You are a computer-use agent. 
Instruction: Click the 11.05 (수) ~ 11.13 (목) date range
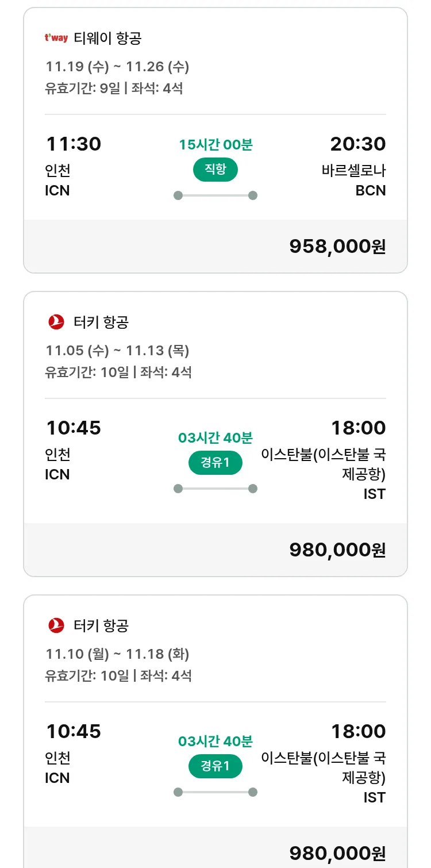pos(117,350)
